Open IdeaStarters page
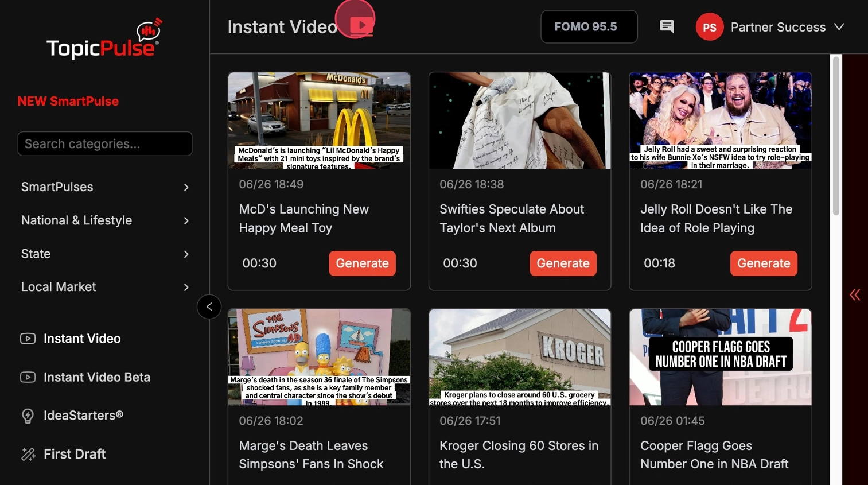Screen dimensions: 868x485 point(83,415)
